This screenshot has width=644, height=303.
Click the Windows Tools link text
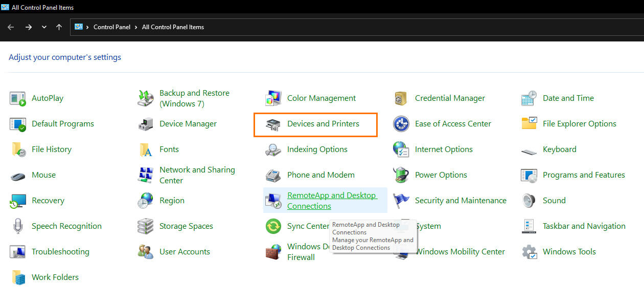tap(569, 252)
